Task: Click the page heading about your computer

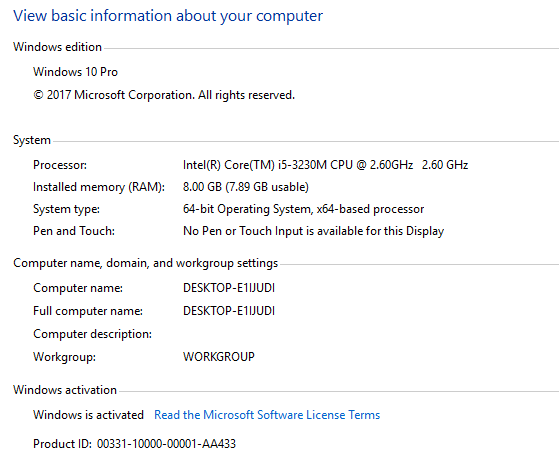Action: [168, 16]
